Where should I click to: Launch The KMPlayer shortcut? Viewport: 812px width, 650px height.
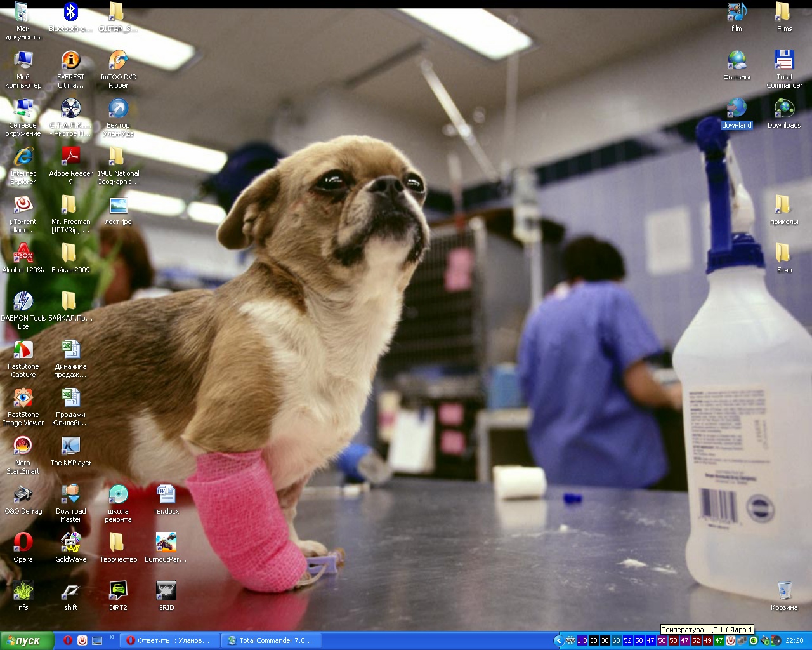pos(70,451)
